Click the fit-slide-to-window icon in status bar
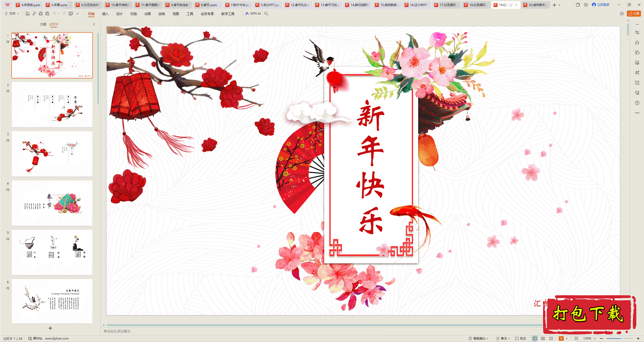Screen dimensions: 644x342 tap(576, 338)
